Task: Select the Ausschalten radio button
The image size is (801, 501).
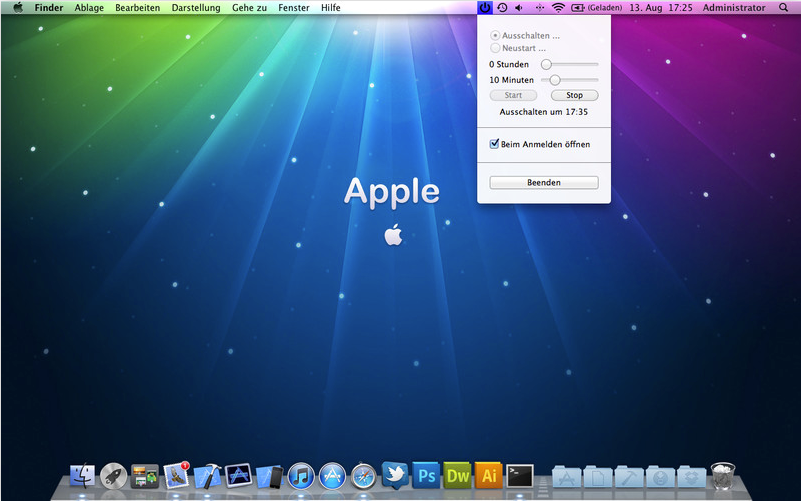Action: (x=494, y=35)
